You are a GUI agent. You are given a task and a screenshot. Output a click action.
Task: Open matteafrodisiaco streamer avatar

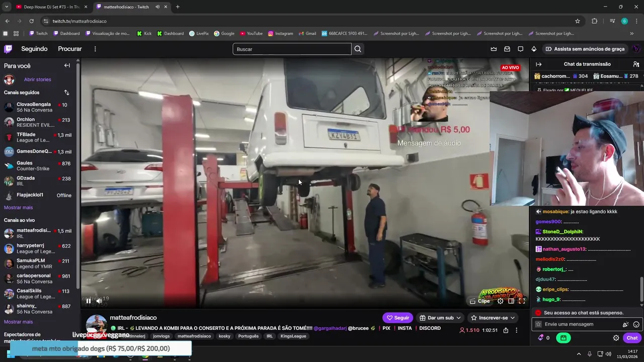[96, 324]
